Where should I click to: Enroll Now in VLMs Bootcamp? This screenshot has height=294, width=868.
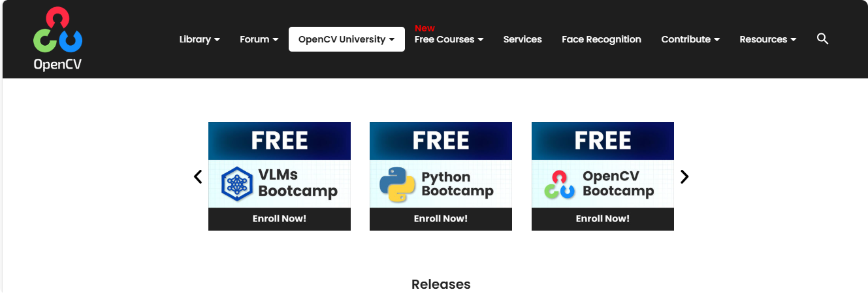[280, 219]
